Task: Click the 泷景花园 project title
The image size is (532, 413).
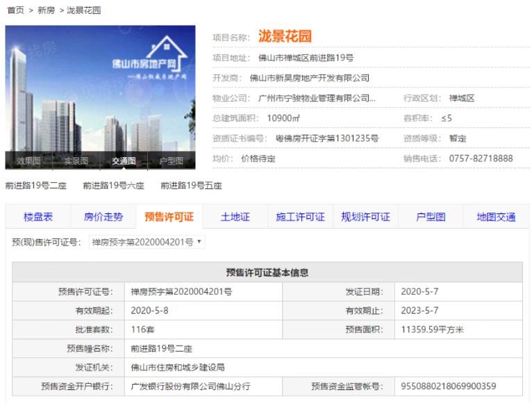Action: pos(285,36)
